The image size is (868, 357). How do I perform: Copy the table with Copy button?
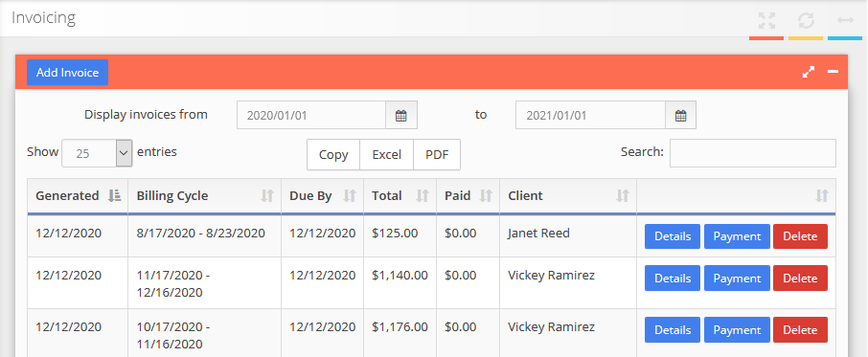click(333, 155)
